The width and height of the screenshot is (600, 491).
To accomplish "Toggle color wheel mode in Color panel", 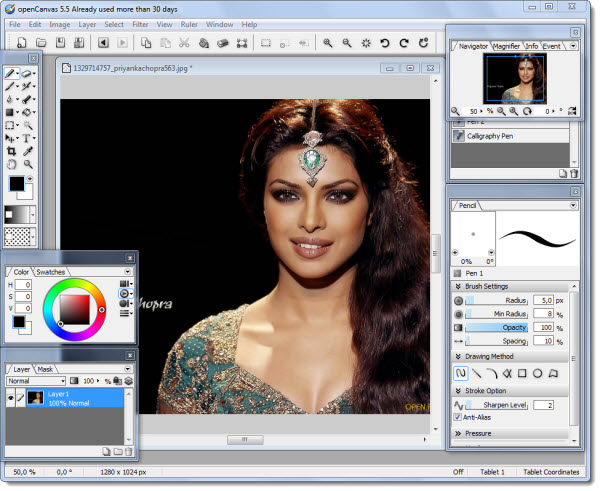I will pos(124,294).
